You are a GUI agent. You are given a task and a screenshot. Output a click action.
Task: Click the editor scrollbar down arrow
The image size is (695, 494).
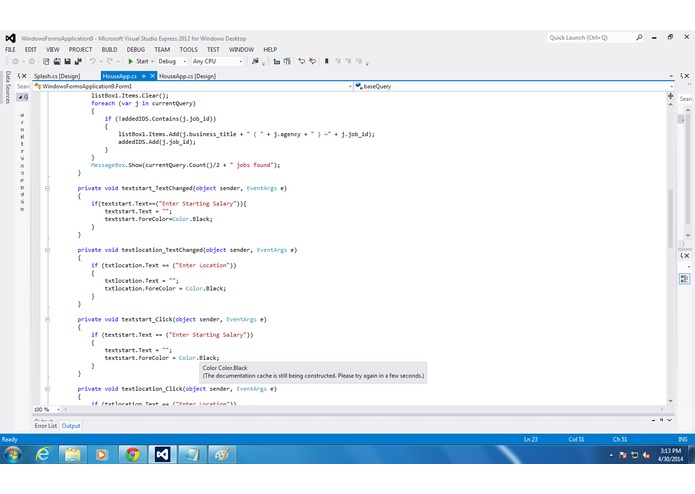670,401
